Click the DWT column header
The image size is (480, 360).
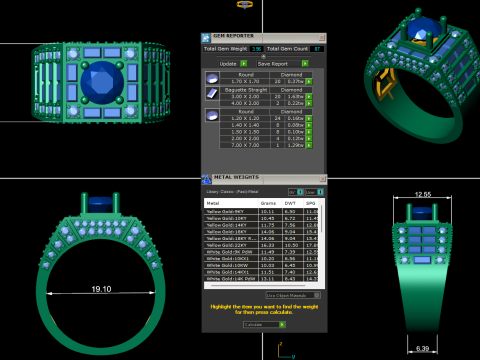tap(293, 203)
